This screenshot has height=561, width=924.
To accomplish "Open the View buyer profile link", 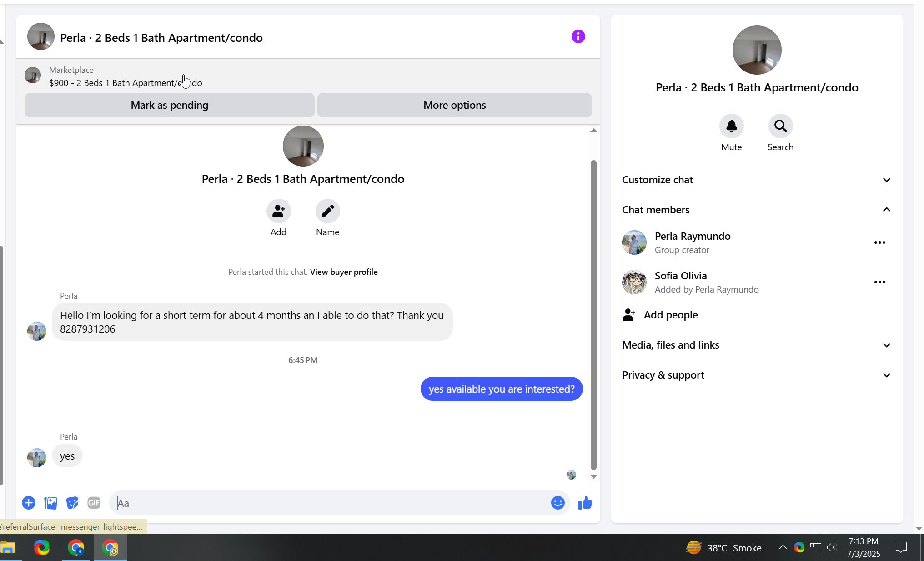I will [x=344, y=272].
